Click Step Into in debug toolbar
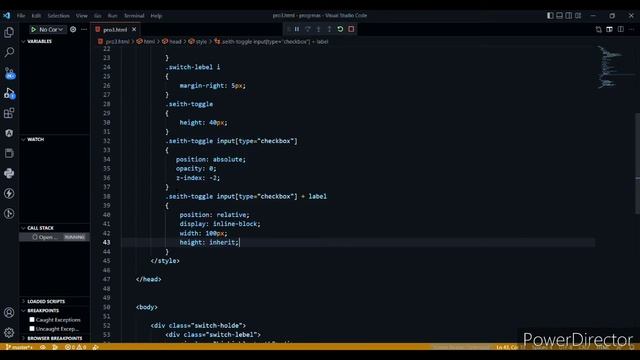 (x=319, y=29)
